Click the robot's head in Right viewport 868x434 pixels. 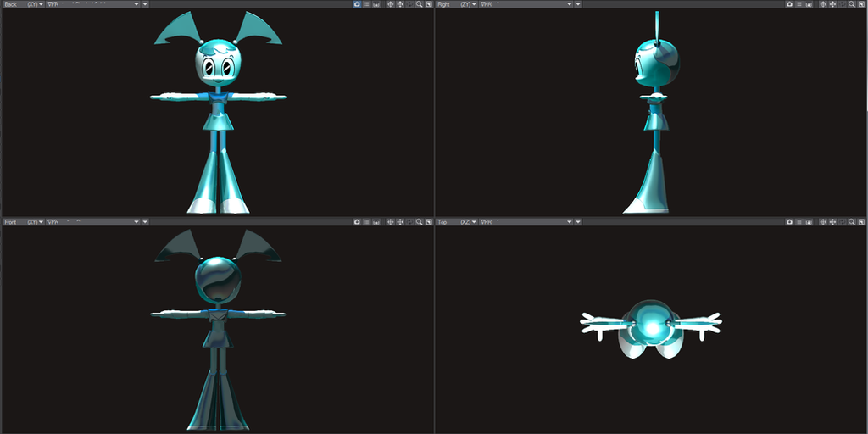point(657,62)
